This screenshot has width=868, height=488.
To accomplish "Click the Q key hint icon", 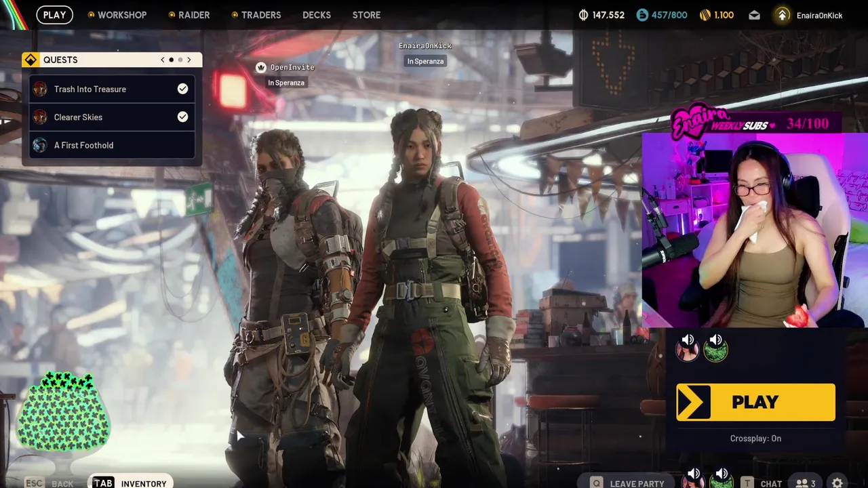I will [x=596, y=483].
